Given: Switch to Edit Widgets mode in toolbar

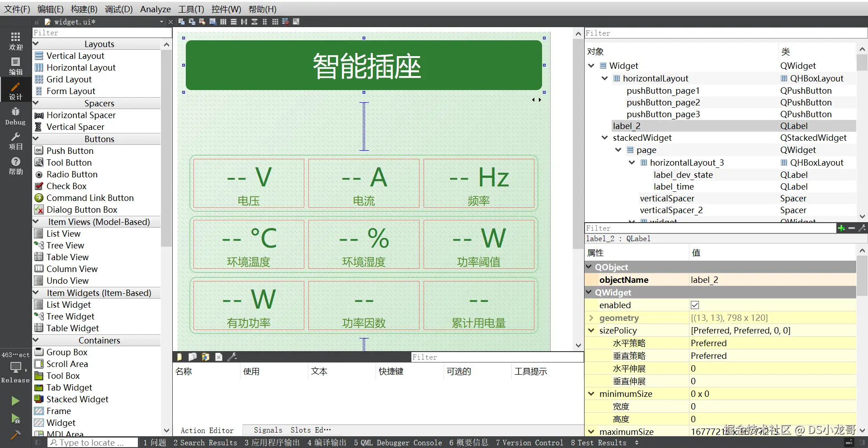Looking at the screenshot, I should [181, 22].
